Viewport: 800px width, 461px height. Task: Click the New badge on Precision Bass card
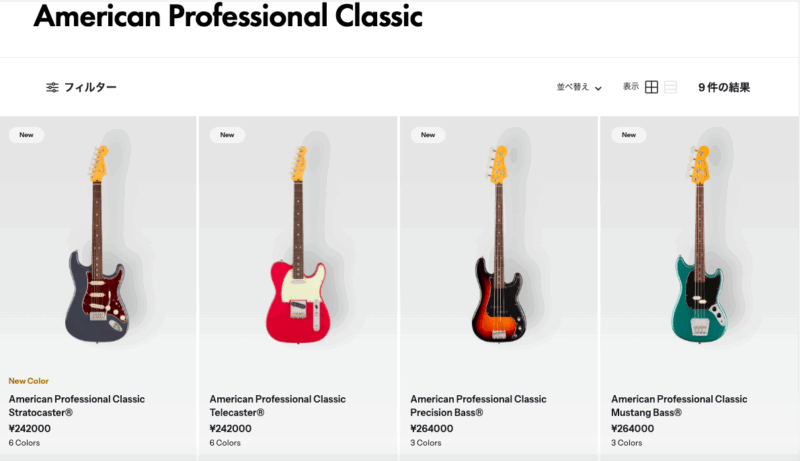(428, 135)
